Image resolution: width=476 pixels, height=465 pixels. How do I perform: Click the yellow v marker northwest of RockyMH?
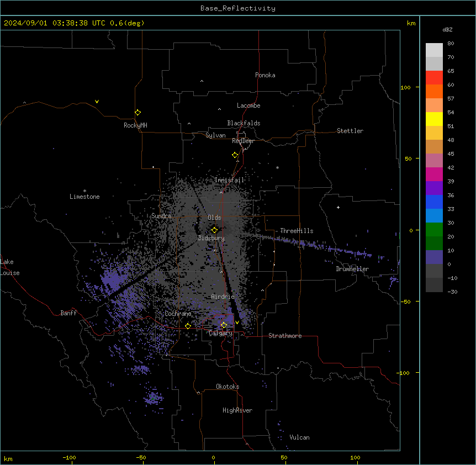pyautogui.click(x=97, y=102)
